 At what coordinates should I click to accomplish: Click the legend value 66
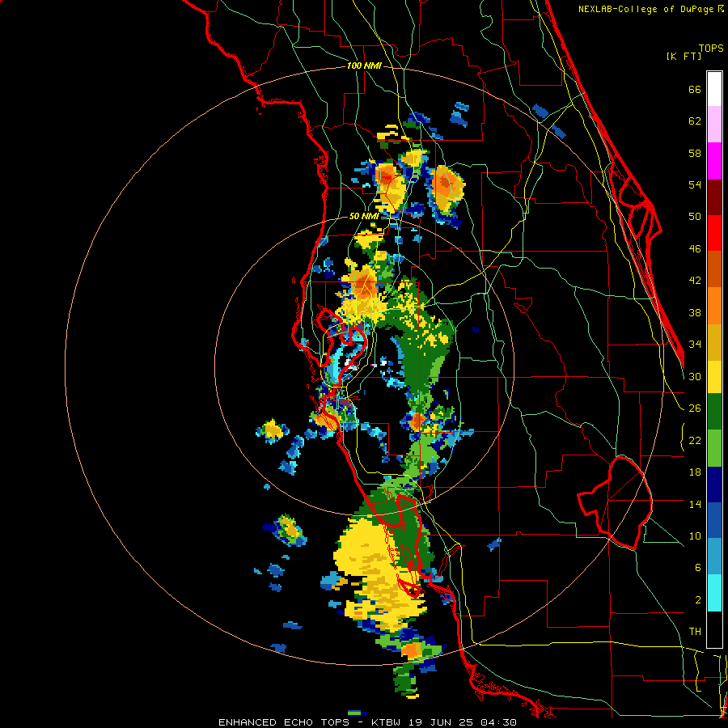695,90
